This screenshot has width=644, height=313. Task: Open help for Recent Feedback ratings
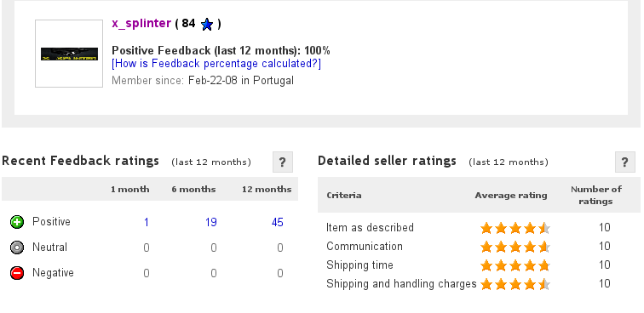[x=283, y=162]
